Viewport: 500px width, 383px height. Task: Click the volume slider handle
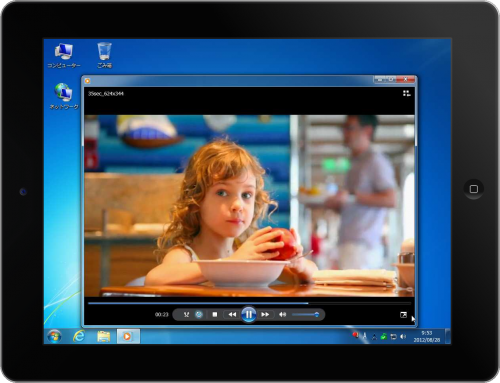click(x=316, y=314)
